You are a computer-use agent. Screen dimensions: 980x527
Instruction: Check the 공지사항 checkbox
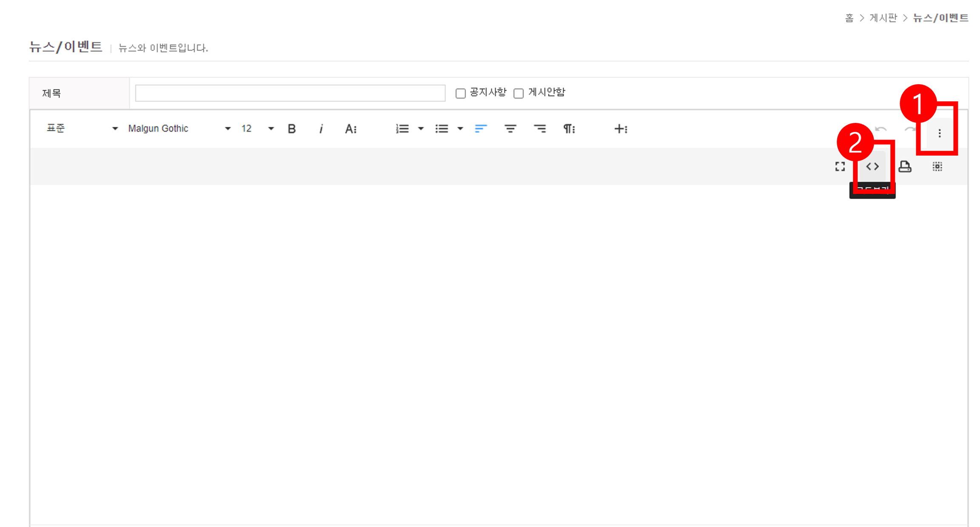[x=460, y=93]
